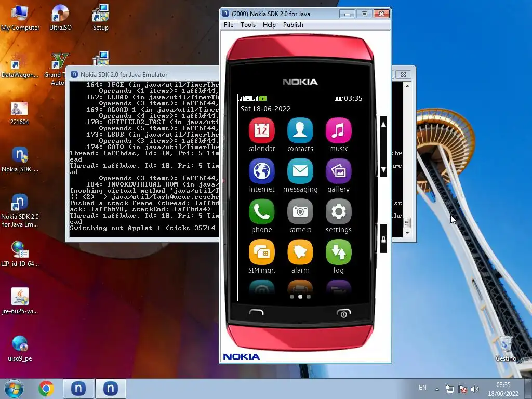
Task: Click the taskbar volume speaker icon
Action: click(x=475, y=389)
